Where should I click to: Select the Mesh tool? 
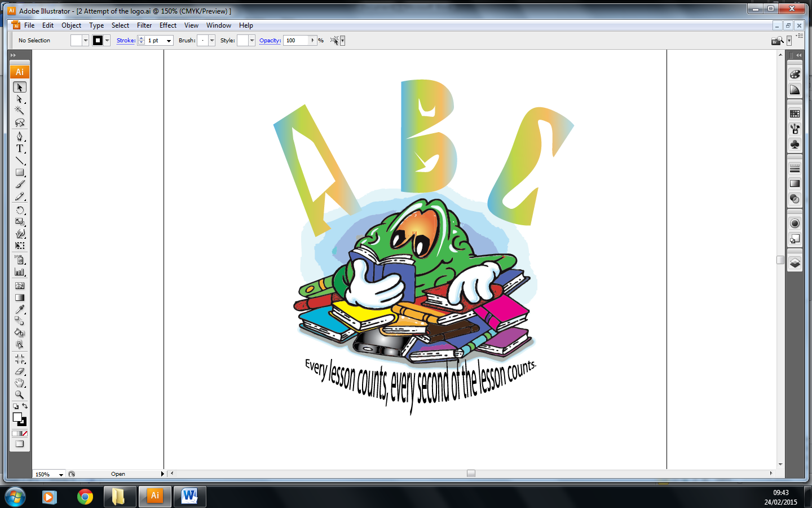point(20,286)
